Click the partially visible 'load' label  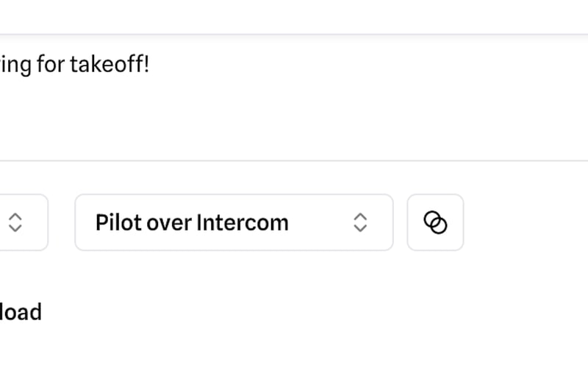[21, 312]
